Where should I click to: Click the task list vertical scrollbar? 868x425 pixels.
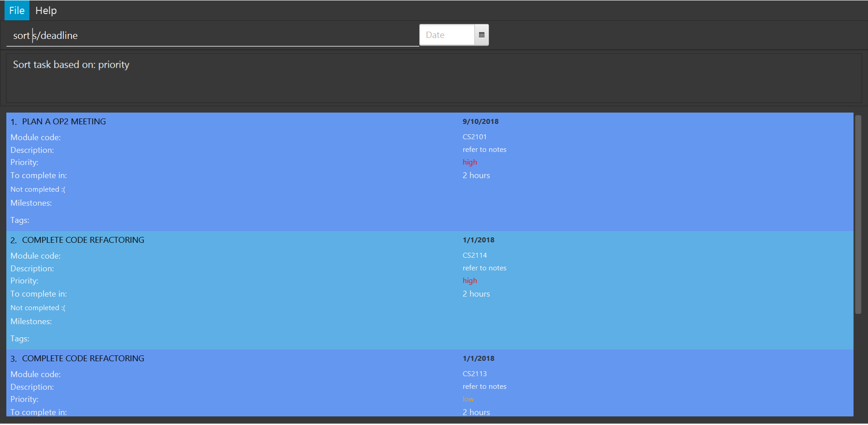tap(858, 214)
